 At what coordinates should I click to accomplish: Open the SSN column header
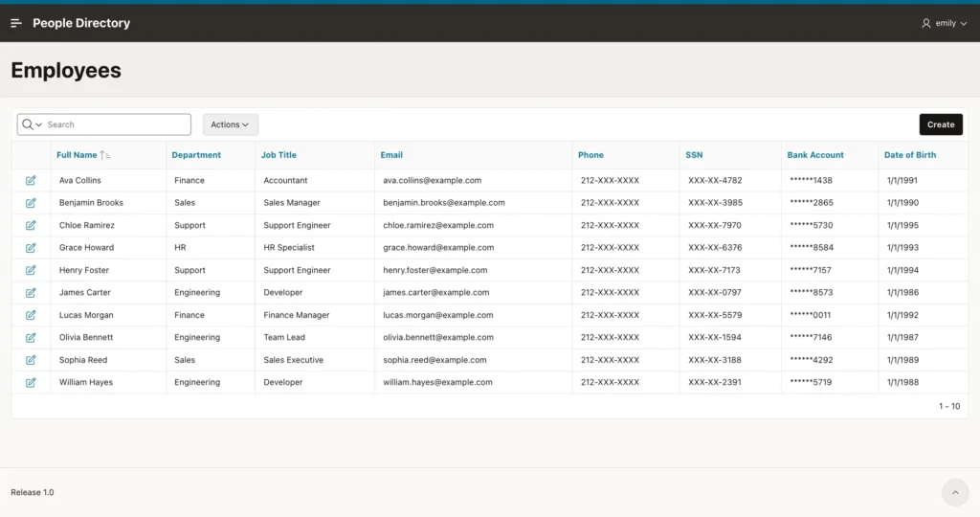coord(694,155)
